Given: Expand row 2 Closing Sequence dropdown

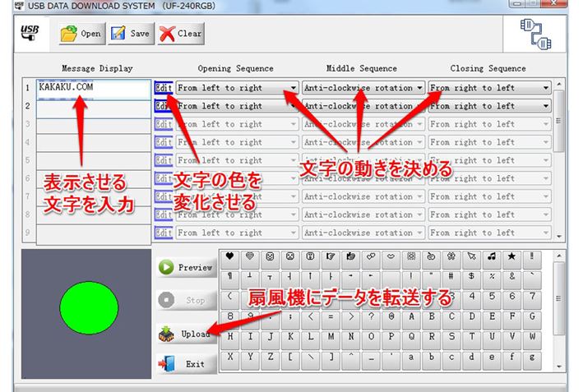Looking at the screenshot, I should [x=545, y=106].
